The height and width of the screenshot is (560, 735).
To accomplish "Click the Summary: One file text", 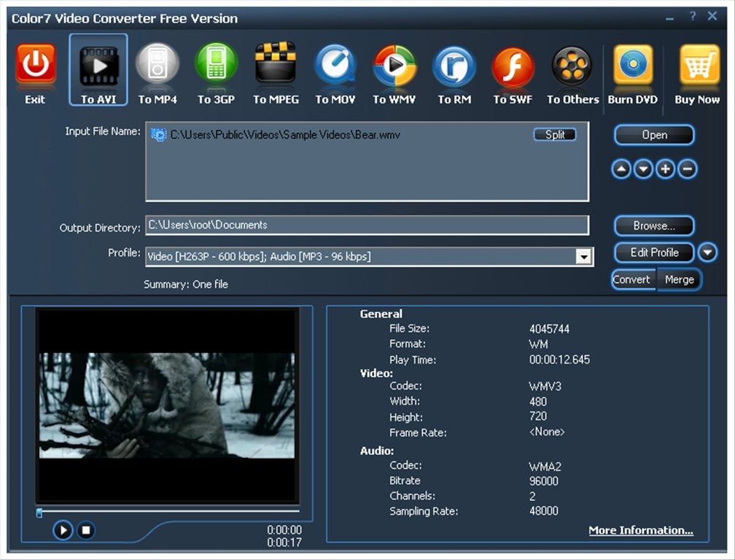I will tap(186, 284).
